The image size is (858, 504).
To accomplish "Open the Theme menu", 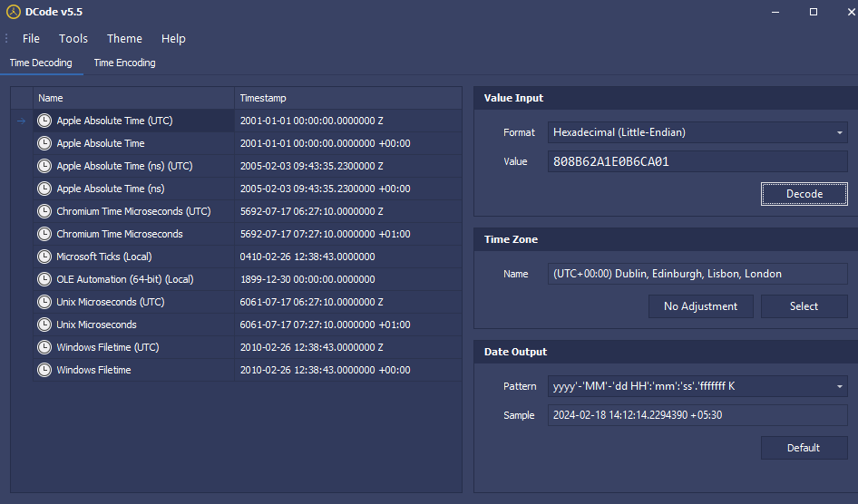I will (x=124, y=38).
